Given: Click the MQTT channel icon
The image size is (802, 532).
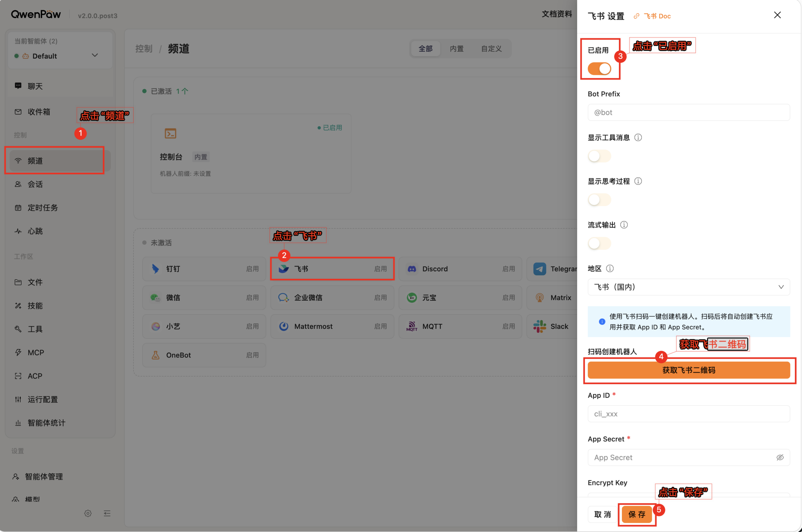Looking at the screenshot, I should (x=412, y=327).
